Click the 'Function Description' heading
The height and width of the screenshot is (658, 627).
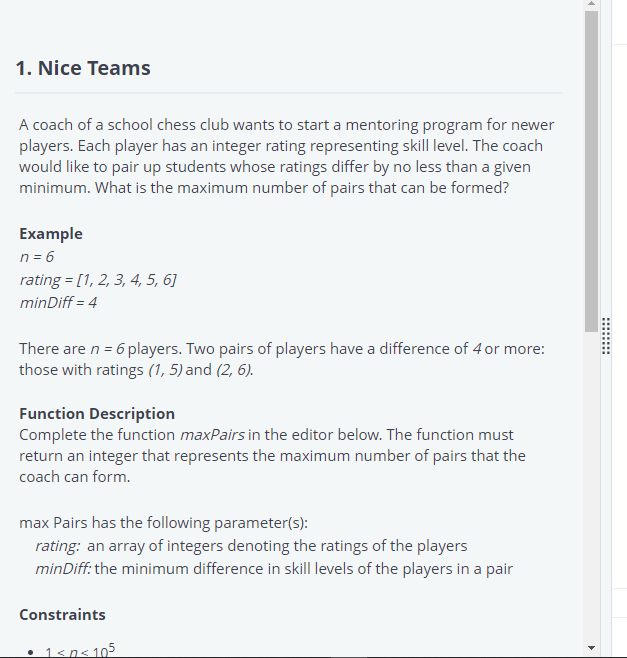point(97,414)
